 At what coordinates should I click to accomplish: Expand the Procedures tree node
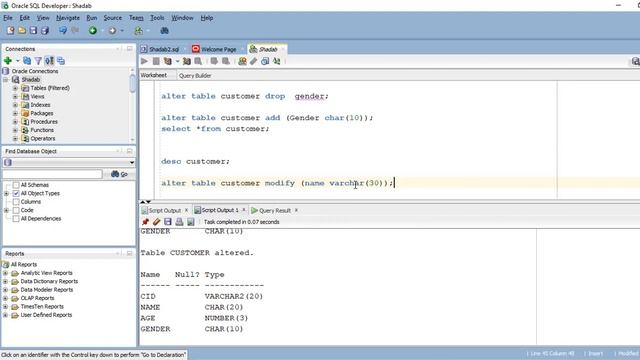(15, 122)
